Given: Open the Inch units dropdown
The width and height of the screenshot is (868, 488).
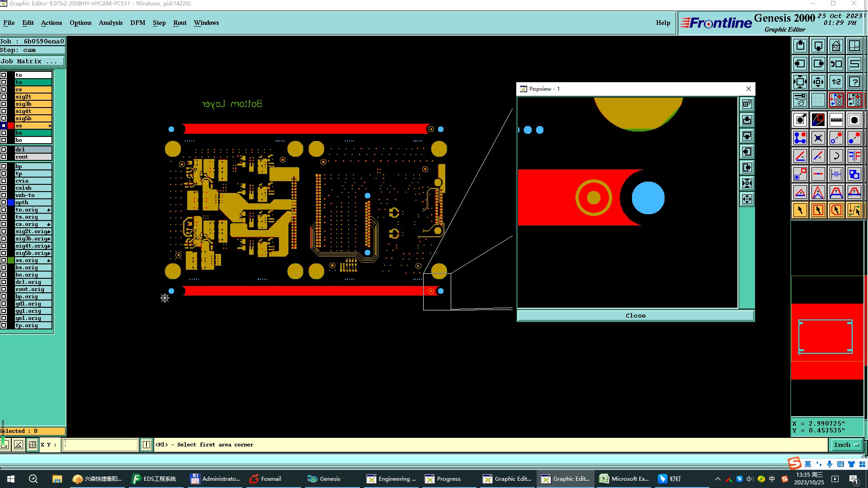Looking at the screenshot, I should [846, 445].
